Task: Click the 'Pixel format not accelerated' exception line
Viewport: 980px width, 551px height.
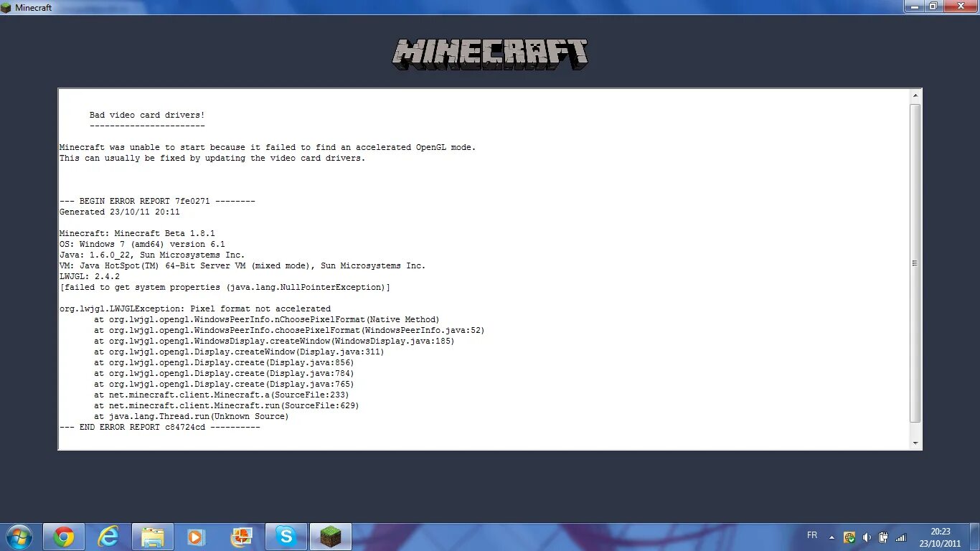Action: point(195,309)
